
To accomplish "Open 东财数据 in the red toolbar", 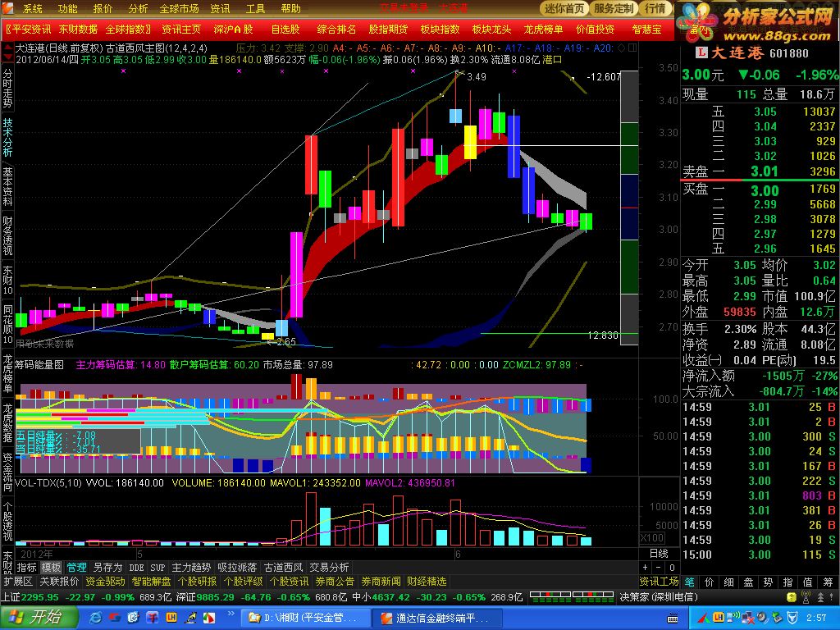I will click(x=78, y=29).
